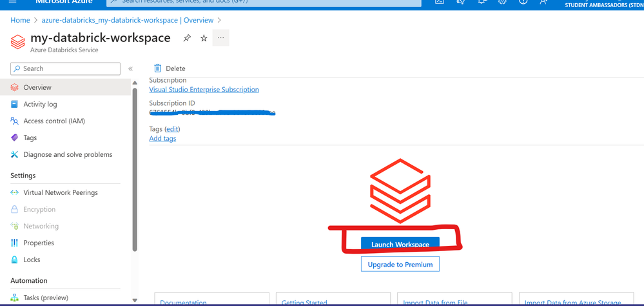Click the Automation section heading
The width and height of the screenshot is (644, 306).
pyautogui.click(x=29, y=280)
